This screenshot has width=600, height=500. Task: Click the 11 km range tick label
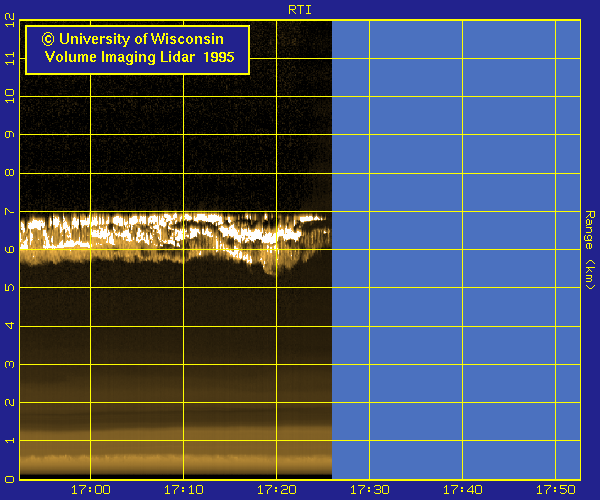click(10, 59)
